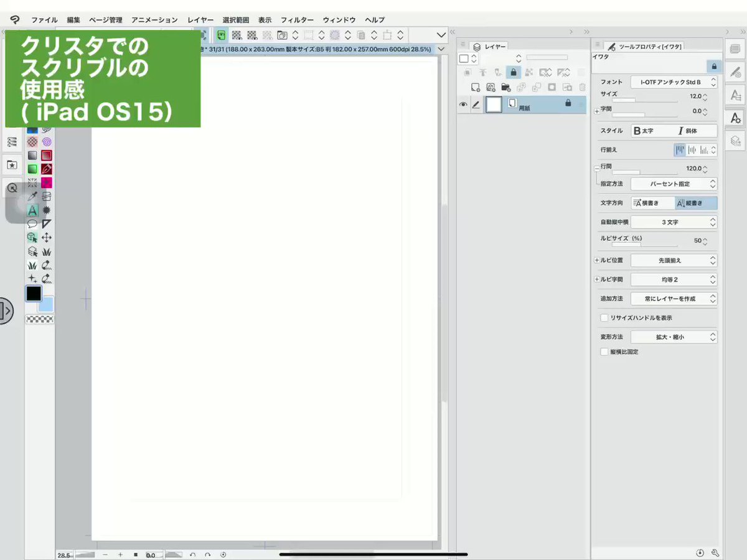Expand the command bar chevron

coord(441,35)
